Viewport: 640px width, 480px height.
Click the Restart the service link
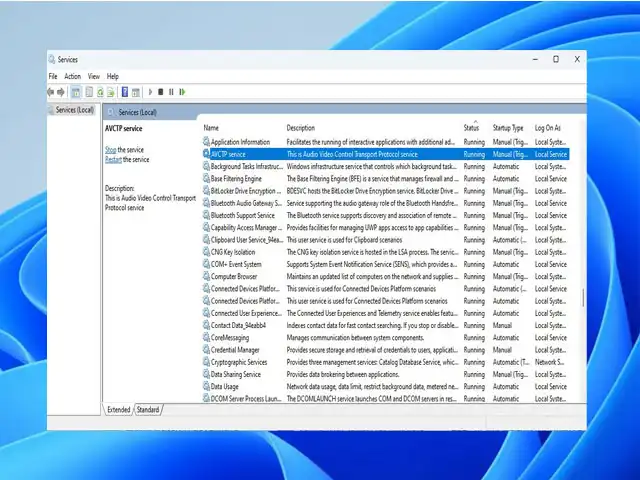113,160
